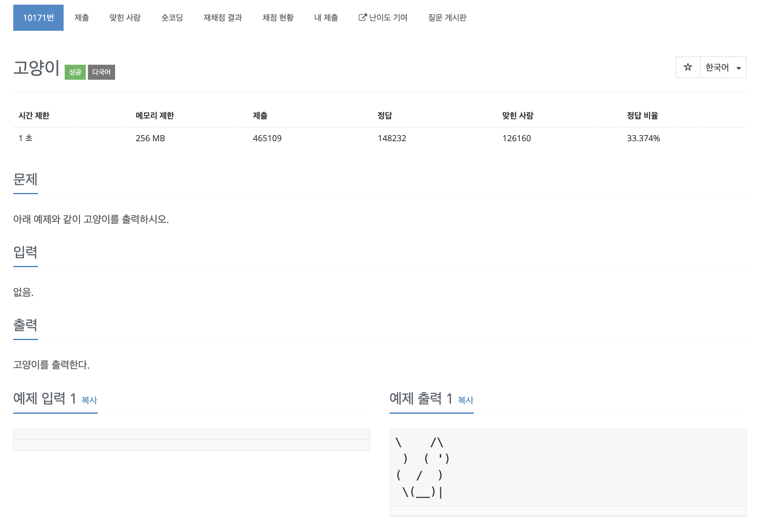Viewport: 777px width, 532px height.
Task: Click the green 성공 badge
Action: click(75, 72)
